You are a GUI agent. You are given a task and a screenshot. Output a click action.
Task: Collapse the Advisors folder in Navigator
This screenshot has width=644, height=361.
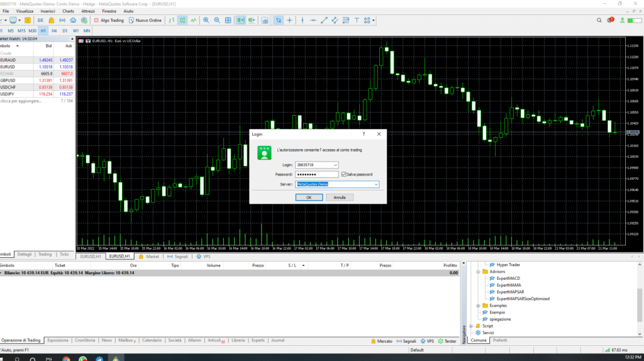(478, 272)
